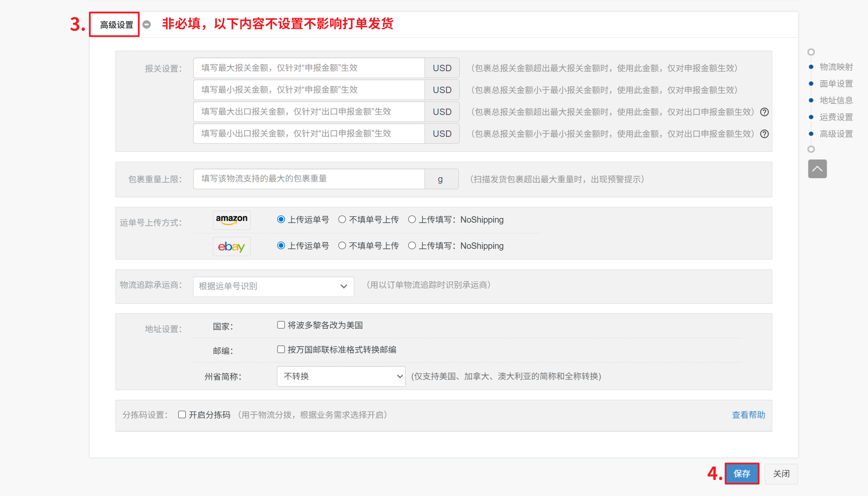Collapse the 高级设置 section with the minus icon
The width and height of the screenshot is (868, 496).
click(147, 24)
